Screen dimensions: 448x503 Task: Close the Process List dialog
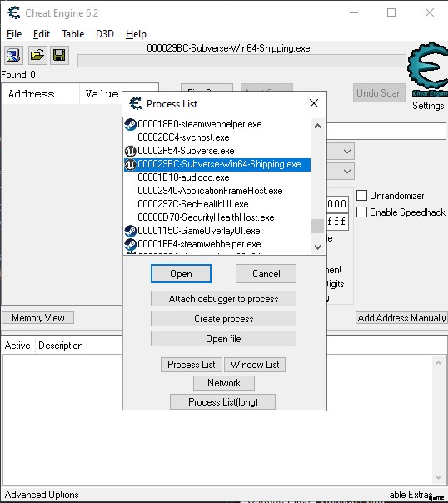click(314, 103)
